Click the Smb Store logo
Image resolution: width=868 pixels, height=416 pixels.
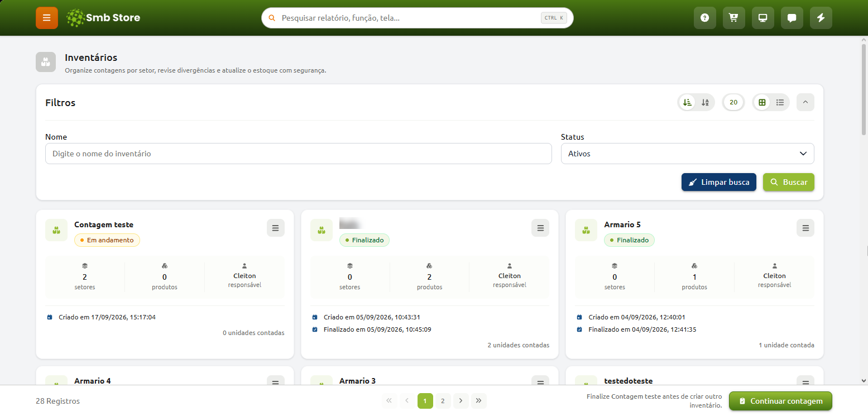tap(103, 18)
